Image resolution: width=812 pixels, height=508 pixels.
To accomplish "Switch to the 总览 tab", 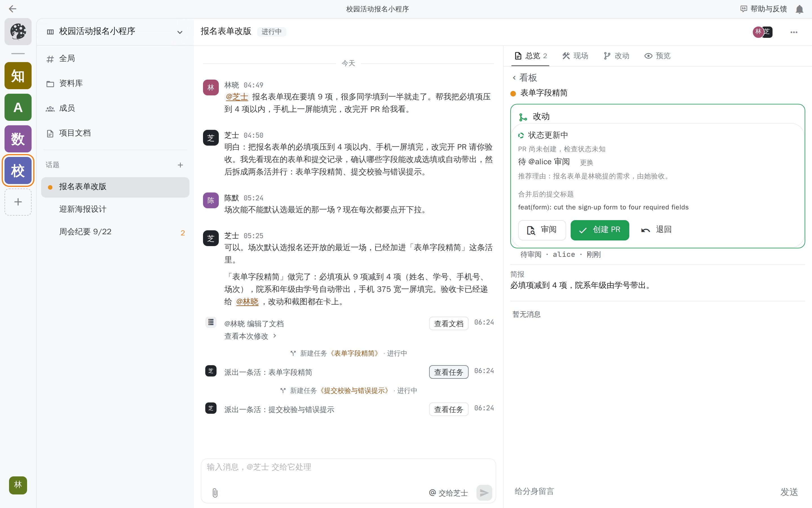I will click(x=531, y=56).
